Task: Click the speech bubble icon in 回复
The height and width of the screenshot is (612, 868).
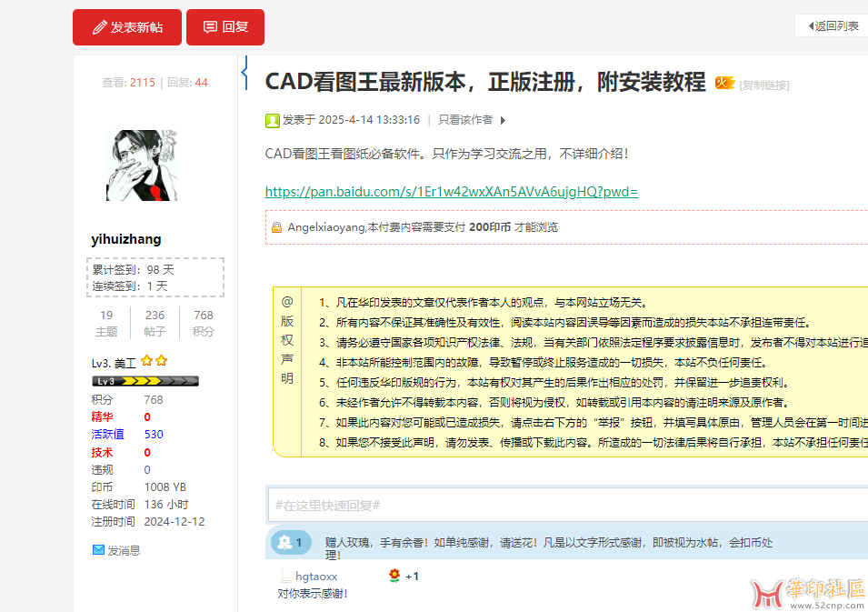Action: [210, 27]
